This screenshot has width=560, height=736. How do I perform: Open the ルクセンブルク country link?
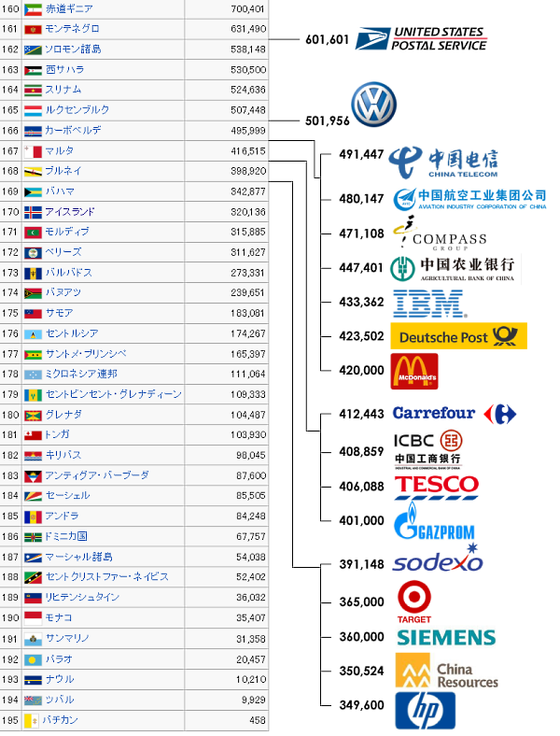coord(77,110)
